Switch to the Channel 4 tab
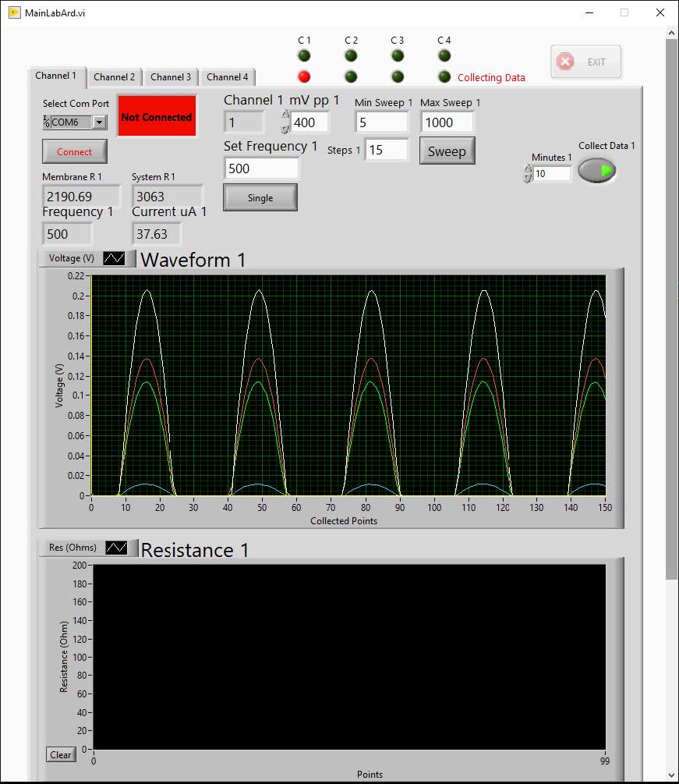The height and width of the screenshot is (784, 679). (x=227, y=77)
